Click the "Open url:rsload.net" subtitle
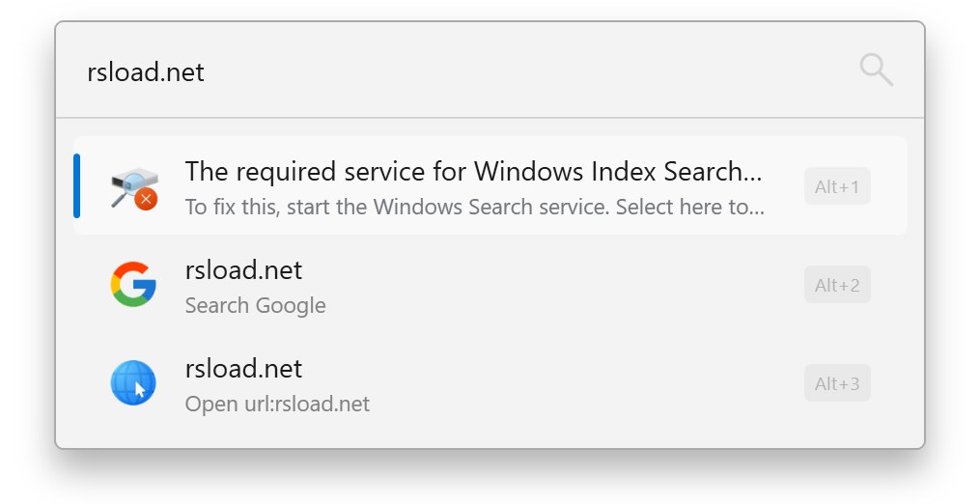 click(277, 404)
